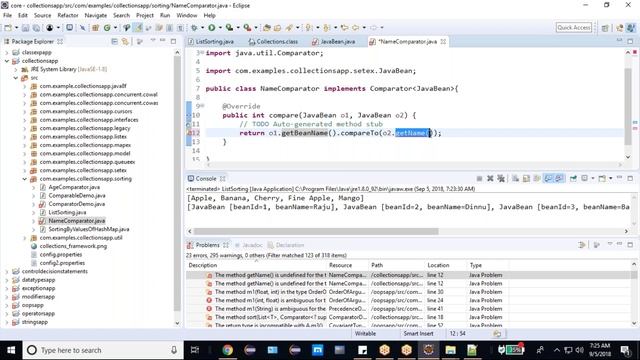Viewport: 640px width, 360px height.
Task: Close the NameComparator.java editor tab
Action: click(443, 42)
